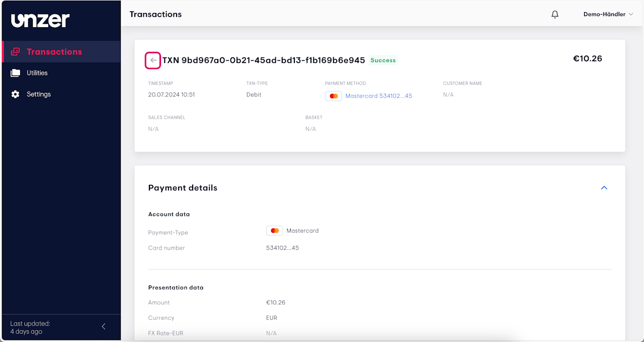Image resolution: width=644 pixels, height=342 pixels.
Task: Click the Utilities folder icon
Action: pyautogui.click(x=16, y=73)
